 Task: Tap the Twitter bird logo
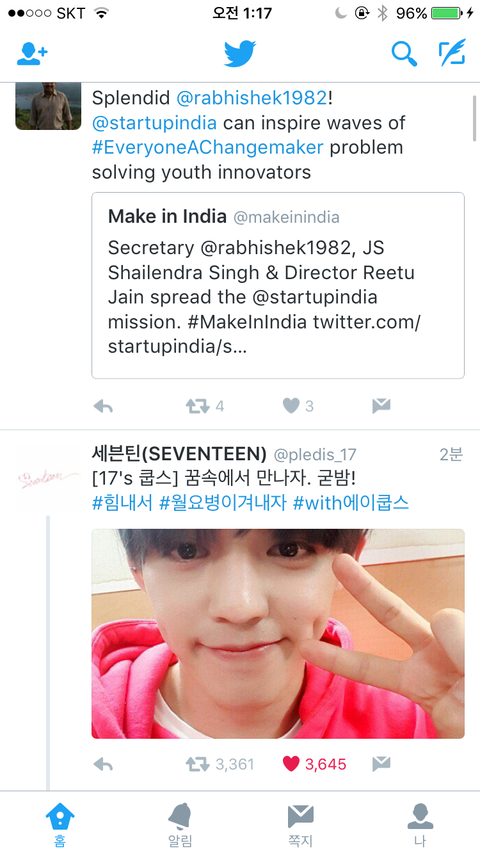pos(240,53)
